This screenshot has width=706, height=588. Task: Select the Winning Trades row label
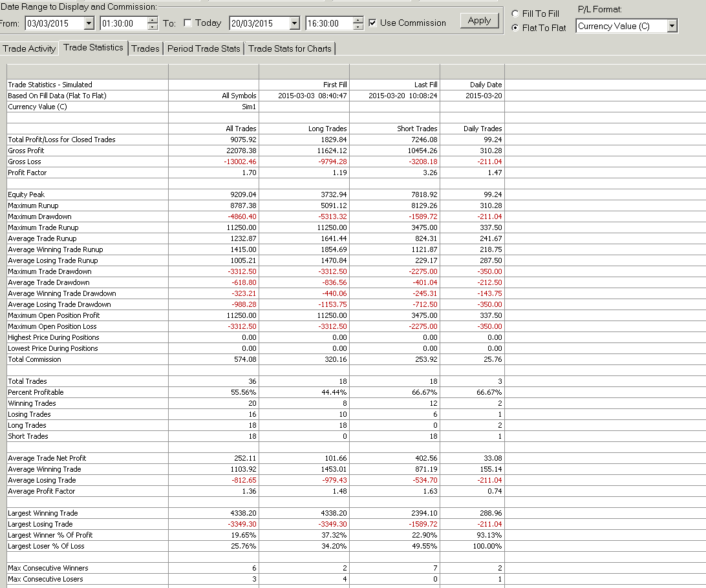pyautogui.click(x=32, y=404)
